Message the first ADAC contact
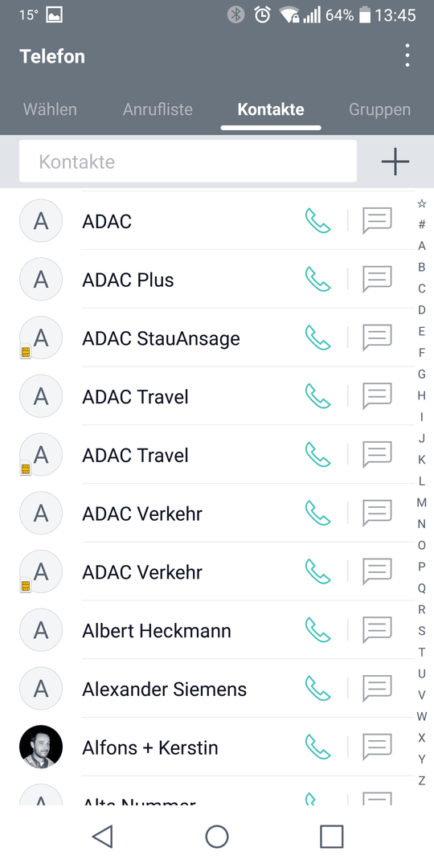 [377, 221]
